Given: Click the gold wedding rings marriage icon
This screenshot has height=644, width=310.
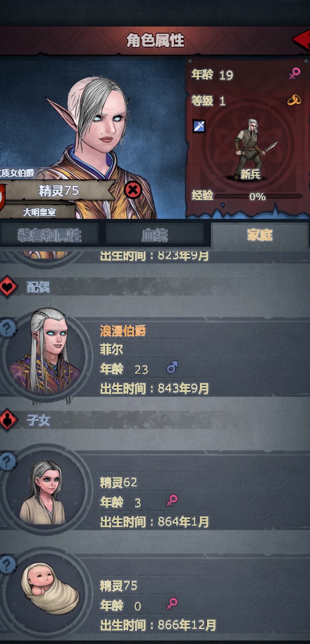Looking at the screenshot, I should point(294,100).
